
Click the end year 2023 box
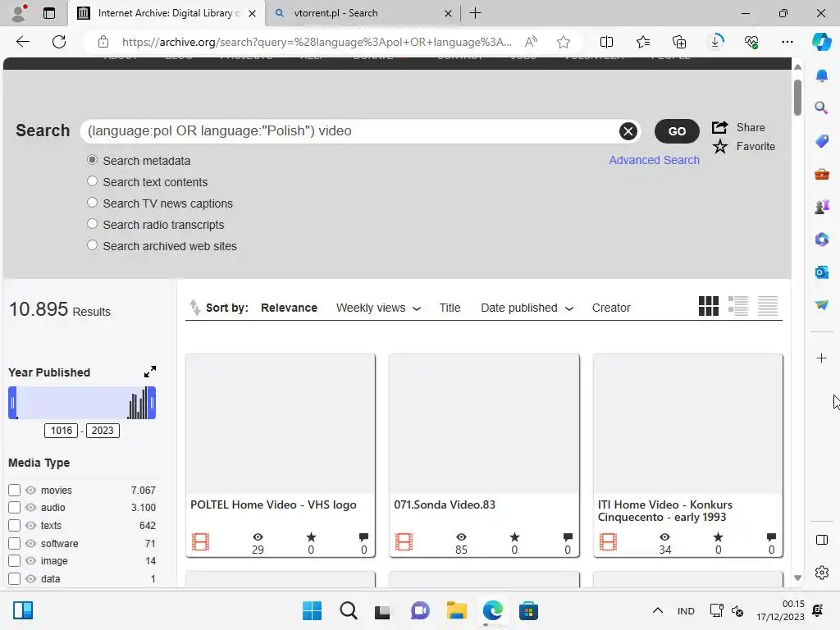click(103, 430)
